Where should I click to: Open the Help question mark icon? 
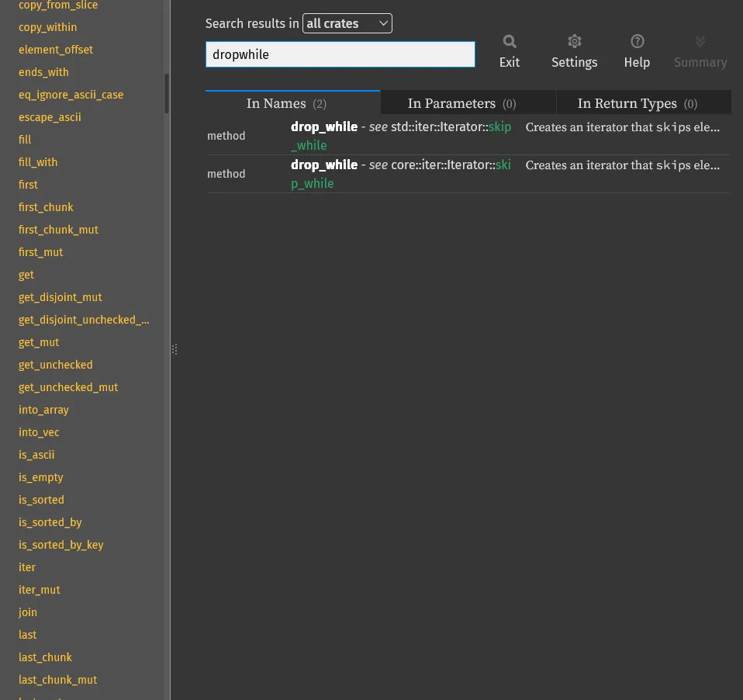637,42
